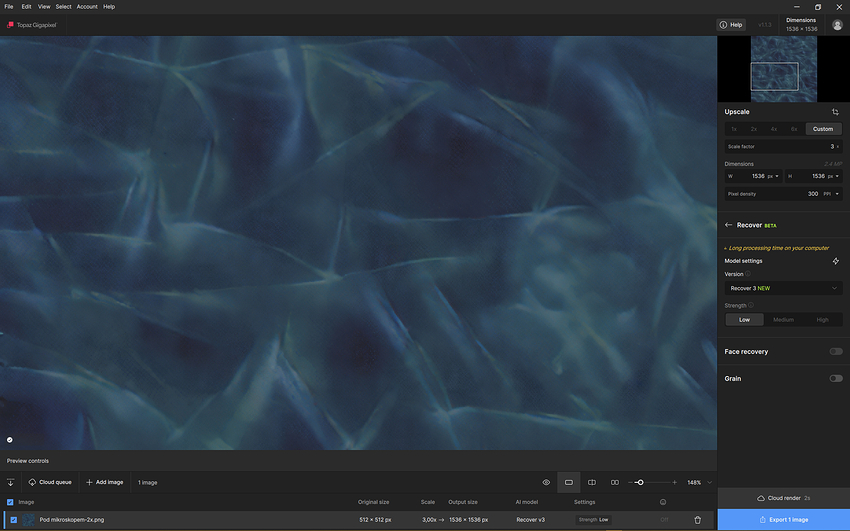Open the Cloud queue
The height and width of the screenshot is (531, 850).
click(50, 482)
